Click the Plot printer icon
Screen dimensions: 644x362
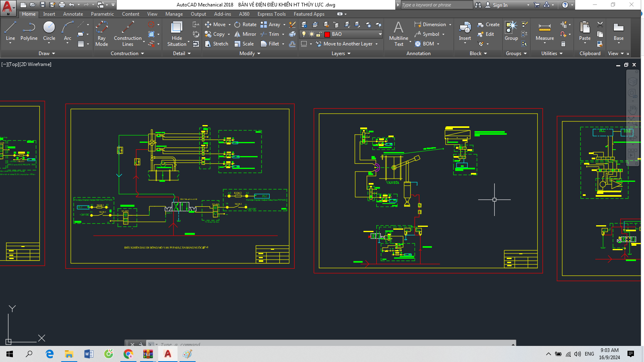(62, 5)
